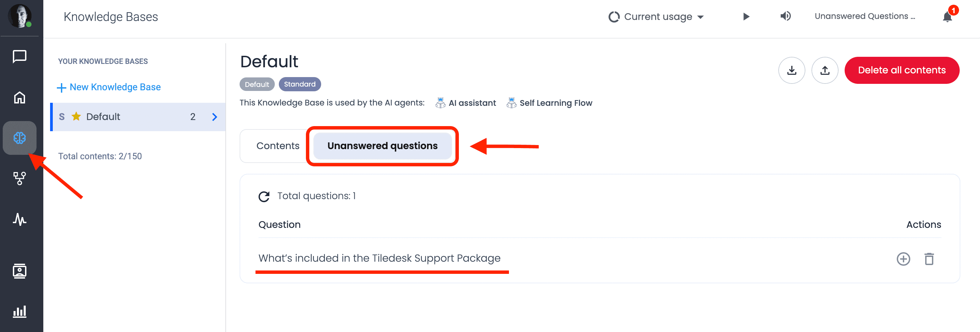
Task: Open the analytics bar chart icon
Action: (x=19, y=311)
